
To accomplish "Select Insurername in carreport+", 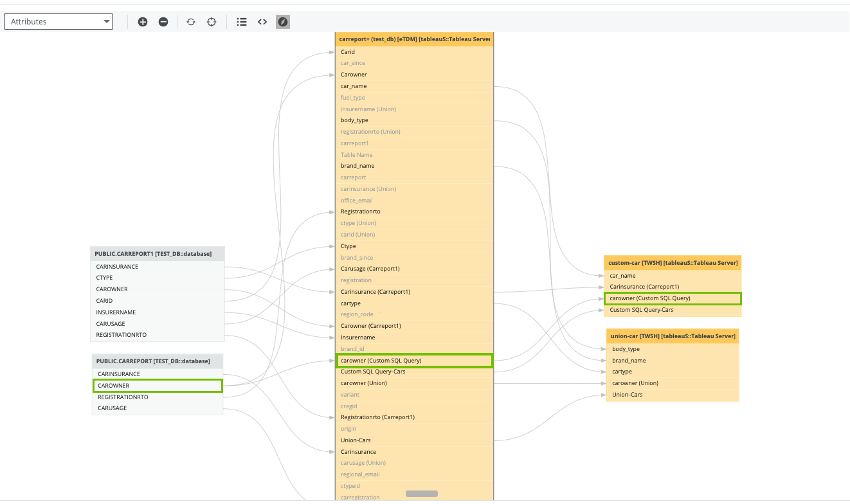I will 414,337.
